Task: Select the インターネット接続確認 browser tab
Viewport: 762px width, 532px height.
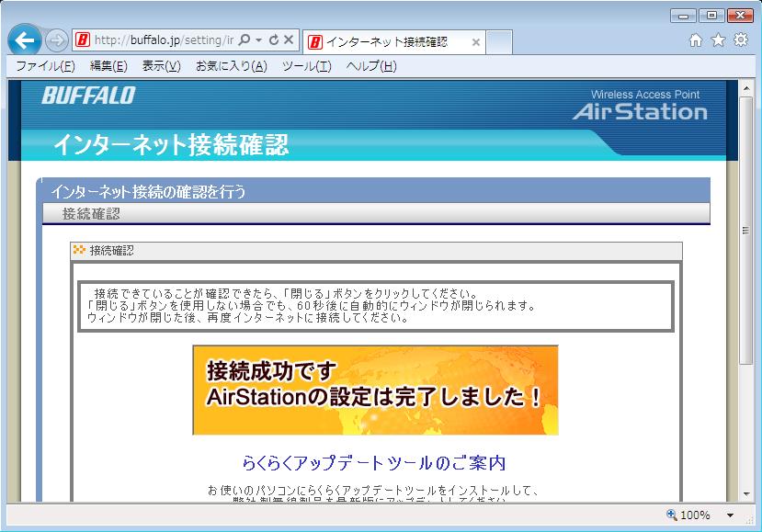Action: pos(393,42)
